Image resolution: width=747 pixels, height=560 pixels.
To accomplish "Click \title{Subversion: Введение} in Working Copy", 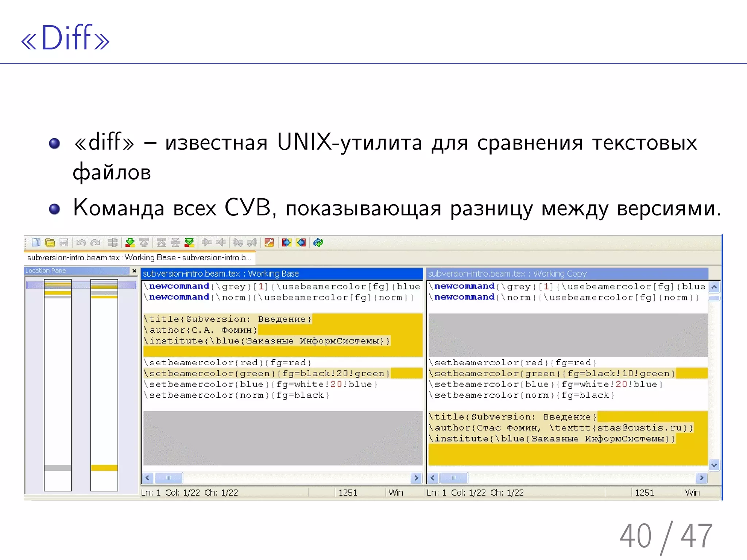I will pos(513,417).
